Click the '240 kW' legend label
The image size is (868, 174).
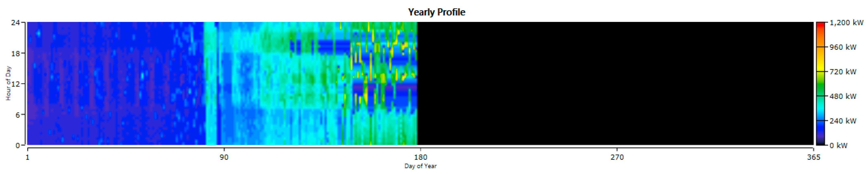[x=843, y=121]
